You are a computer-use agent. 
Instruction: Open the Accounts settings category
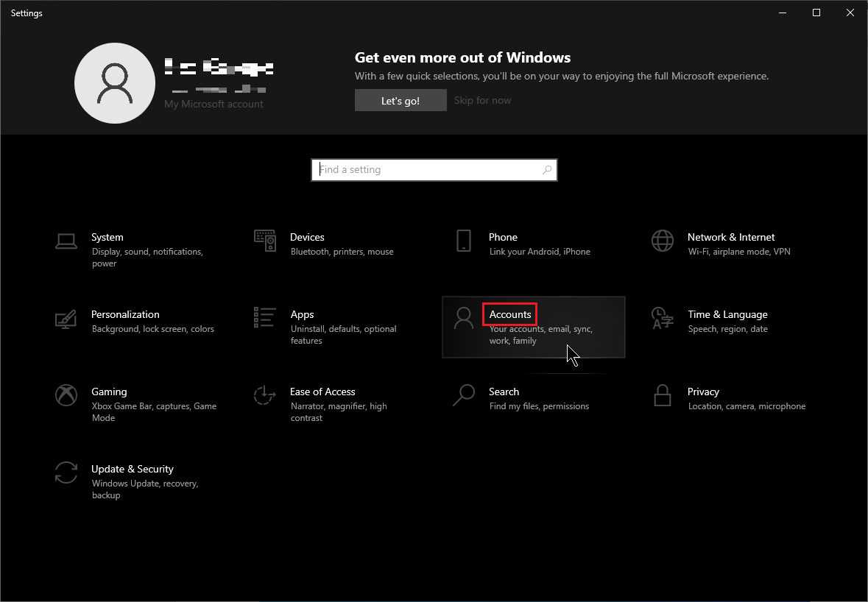pos(510,314)
